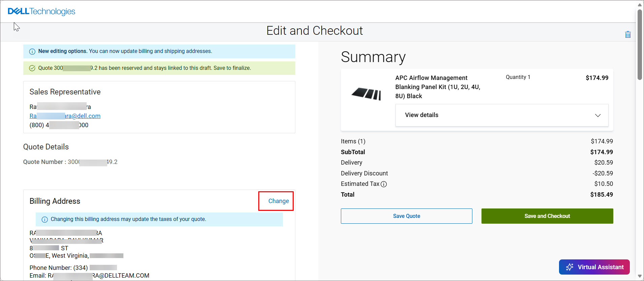Click the Delivery Discount value -$20.59
The width and height of the screenshot is (644, 281).
tap(603, 173)
